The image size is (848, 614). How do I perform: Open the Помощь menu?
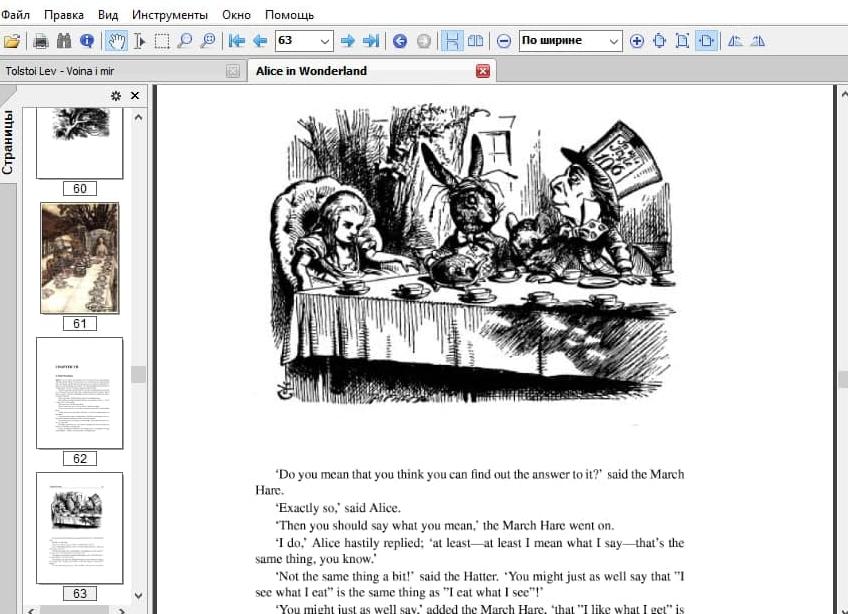click(x=289, y=15)
